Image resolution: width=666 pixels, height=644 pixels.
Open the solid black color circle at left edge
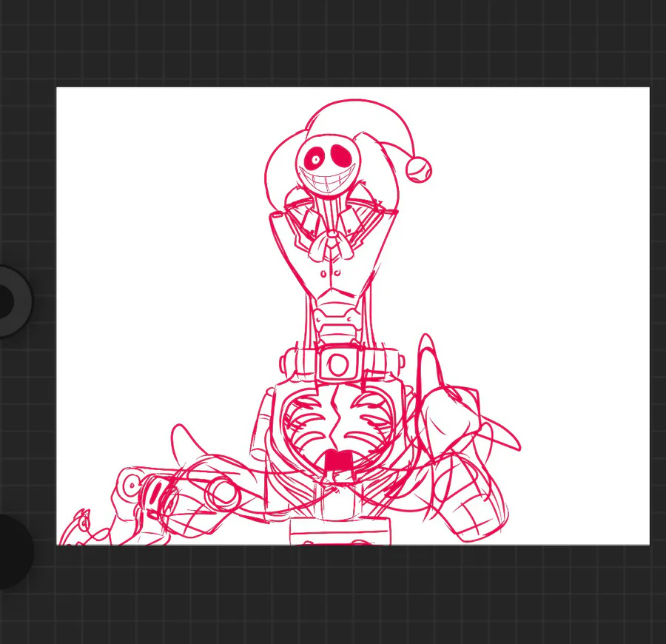[15, 551]
